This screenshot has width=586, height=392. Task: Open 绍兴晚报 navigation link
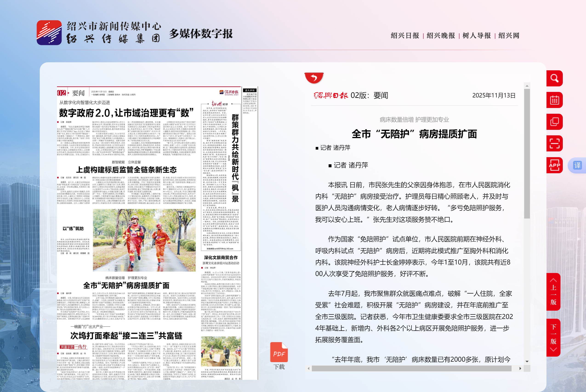coord(441,35)
